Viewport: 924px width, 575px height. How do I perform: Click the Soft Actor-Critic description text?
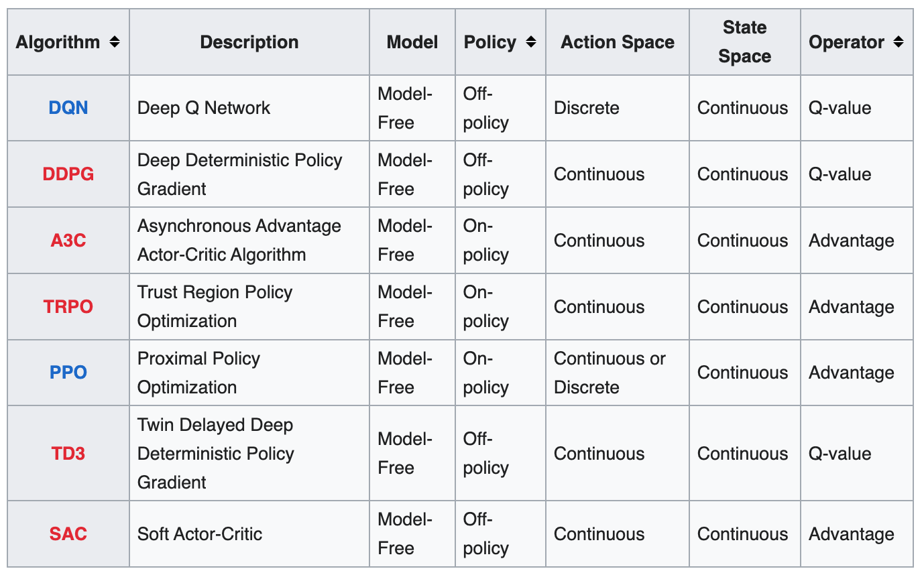200,534
